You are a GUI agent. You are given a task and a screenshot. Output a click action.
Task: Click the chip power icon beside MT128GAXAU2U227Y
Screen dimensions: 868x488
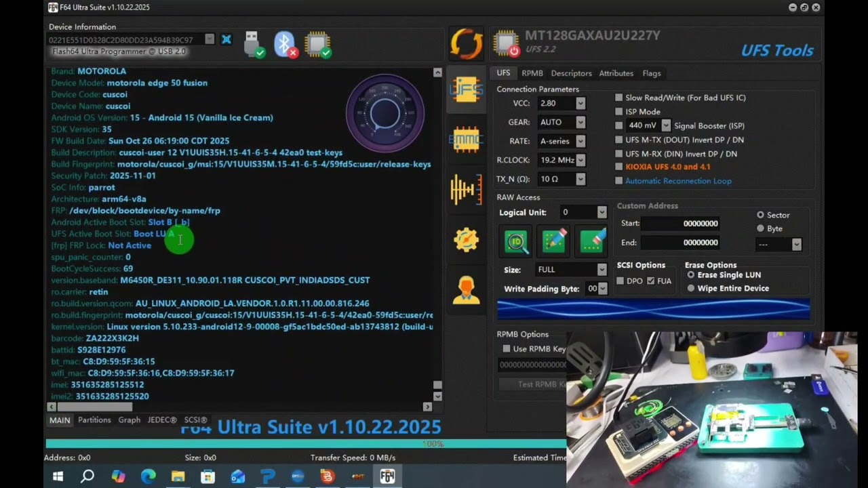(506, 43)
